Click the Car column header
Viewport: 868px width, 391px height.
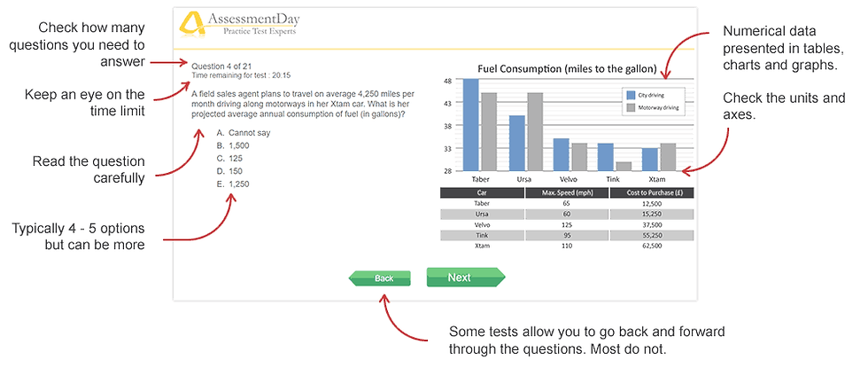482,192
